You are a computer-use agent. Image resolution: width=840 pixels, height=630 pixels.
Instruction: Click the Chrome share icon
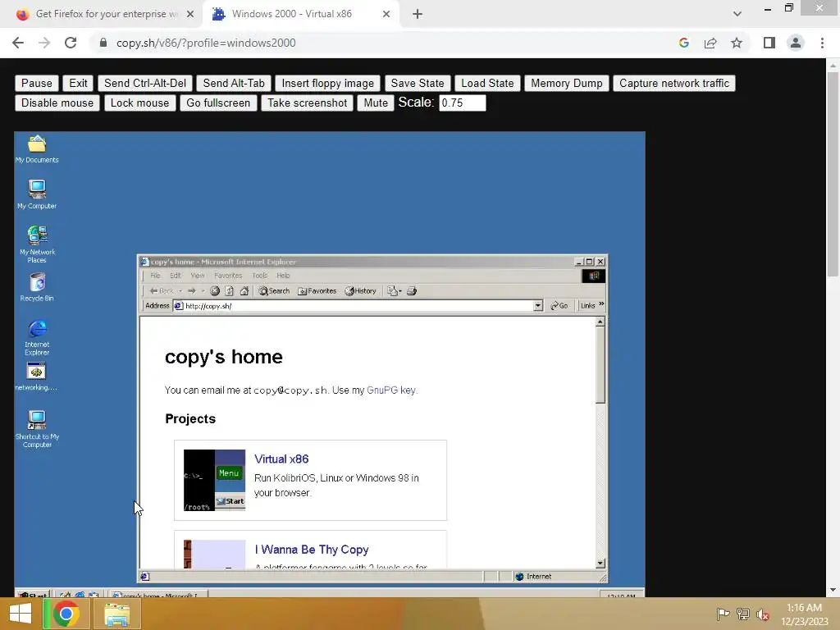[710, 43]
